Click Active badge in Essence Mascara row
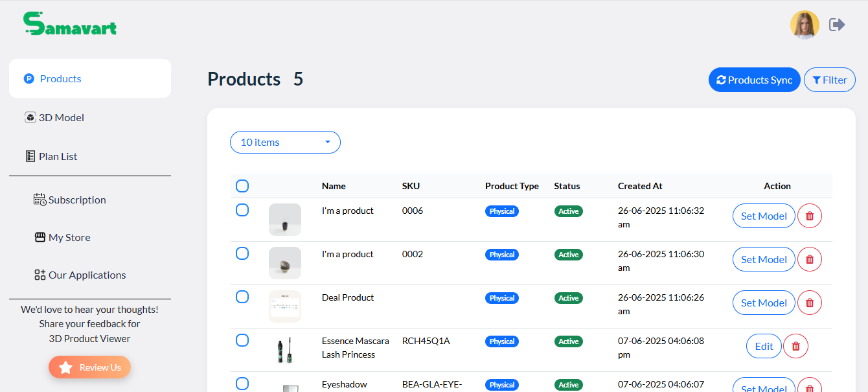This screenshot has height=392, width=868. pos(569,341)
